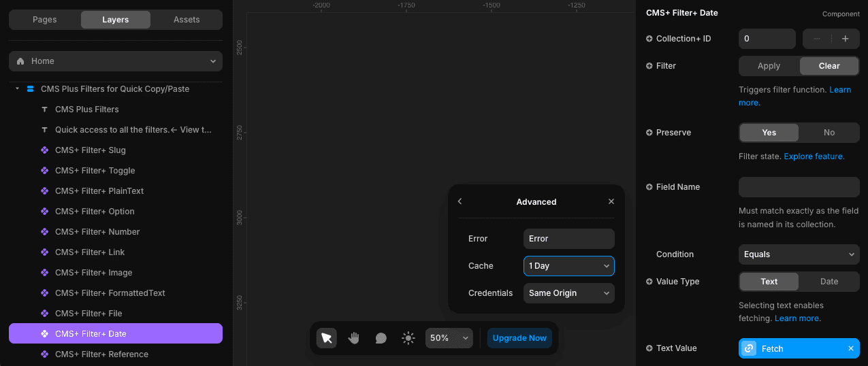
Task: Open the Credentials dropdown
Action: (x=568, y=293)
